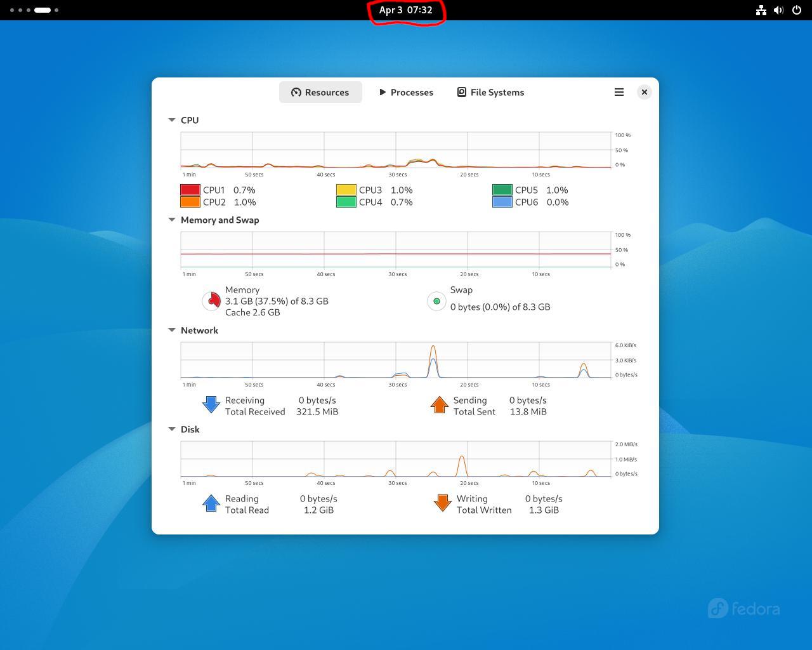812x650 pixels.
Task: Click the blue disk Reading arrow icon
Action: (211, 503)
